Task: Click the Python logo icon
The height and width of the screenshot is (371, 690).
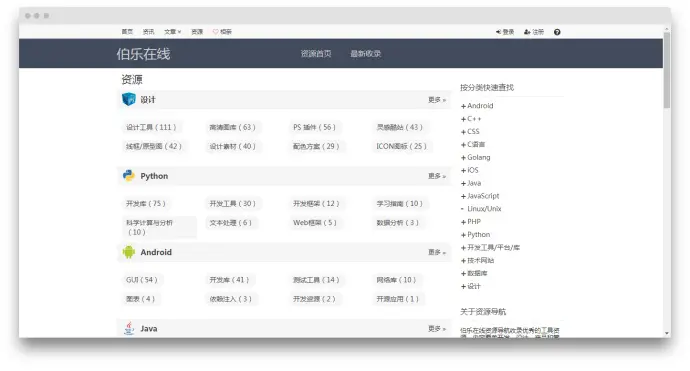Action: click(x=128, y=176)
